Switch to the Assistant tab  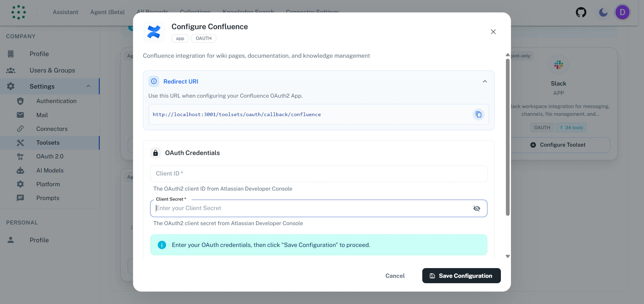(x=65, y=12)
